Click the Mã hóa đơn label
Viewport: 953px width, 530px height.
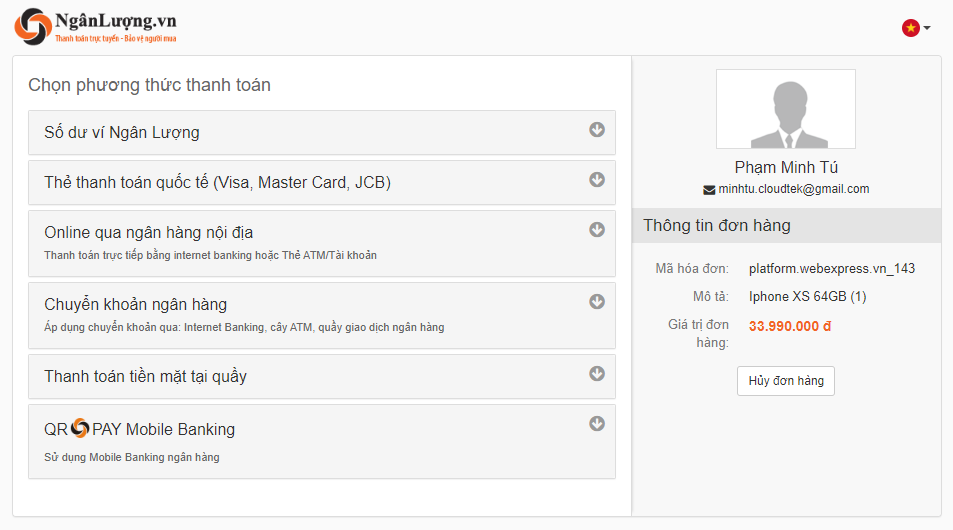pos(692,269)
